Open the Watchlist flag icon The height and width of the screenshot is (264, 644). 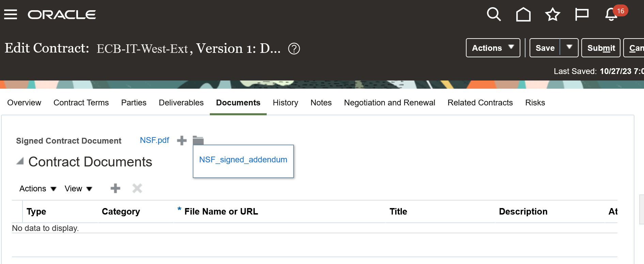tap(582, 14)
